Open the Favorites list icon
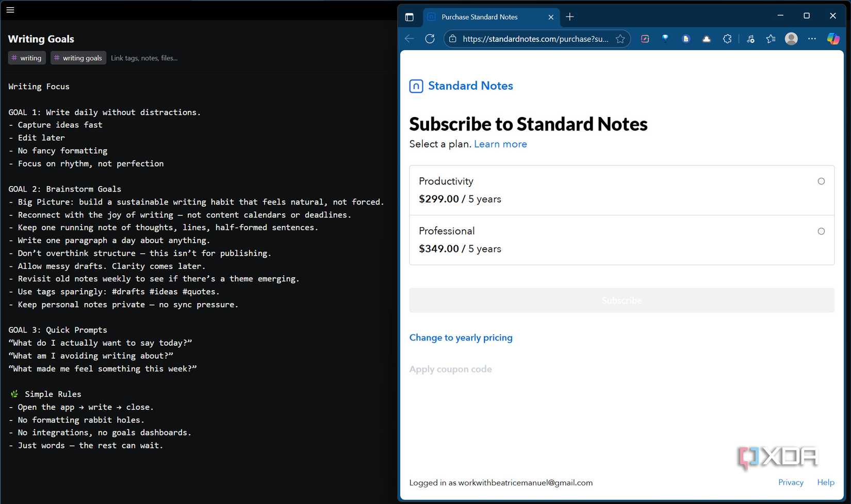 click(x=771, y=39)
